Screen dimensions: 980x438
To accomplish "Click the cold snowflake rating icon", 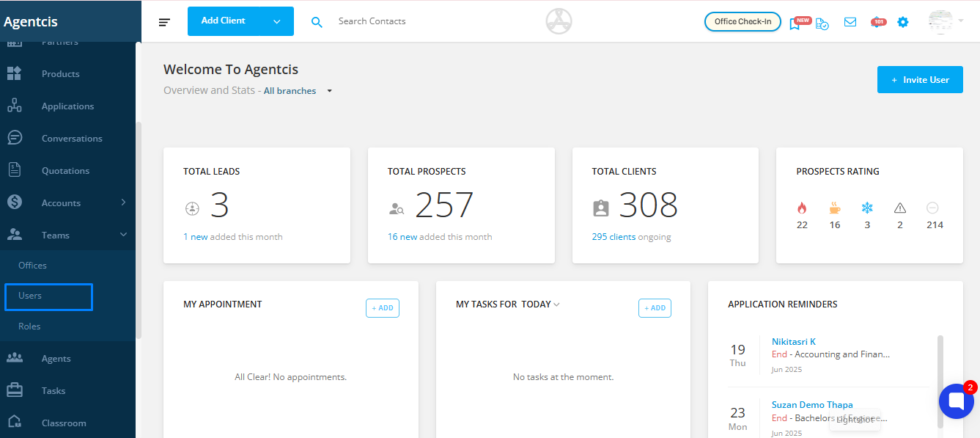I will (867, 208).
